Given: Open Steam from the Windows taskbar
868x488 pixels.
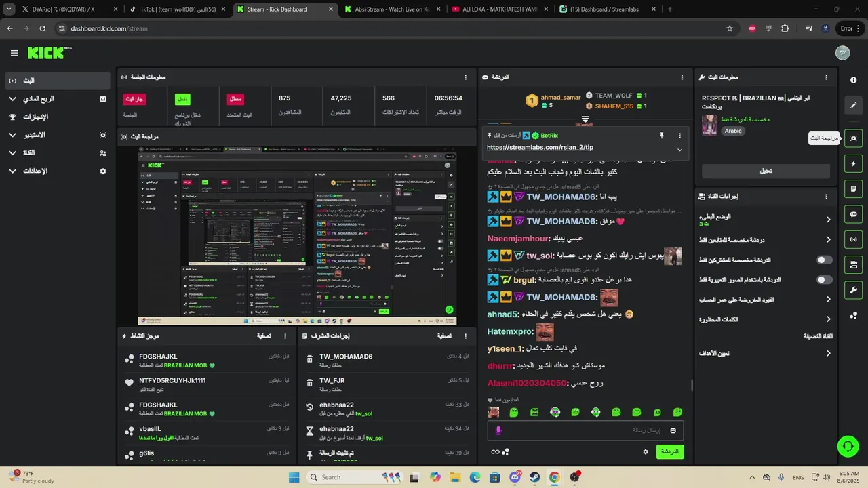Looking at the screenshot, I should [534, 477].
